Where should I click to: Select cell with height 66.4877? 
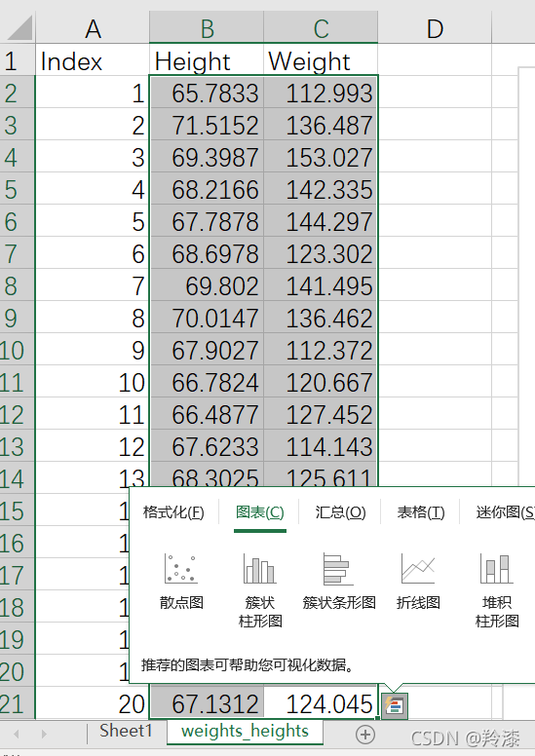(x=207, y=414)
